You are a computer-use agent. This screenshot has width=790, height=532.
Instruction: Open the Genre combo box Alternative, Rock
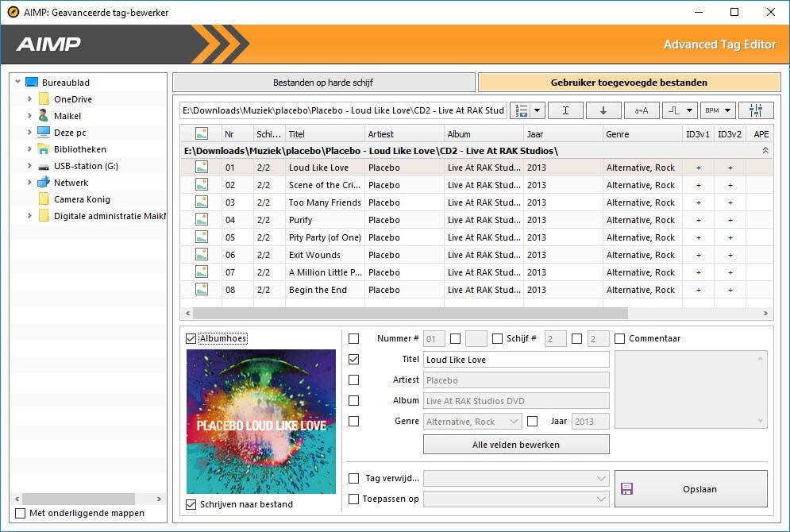click(472, 421)
